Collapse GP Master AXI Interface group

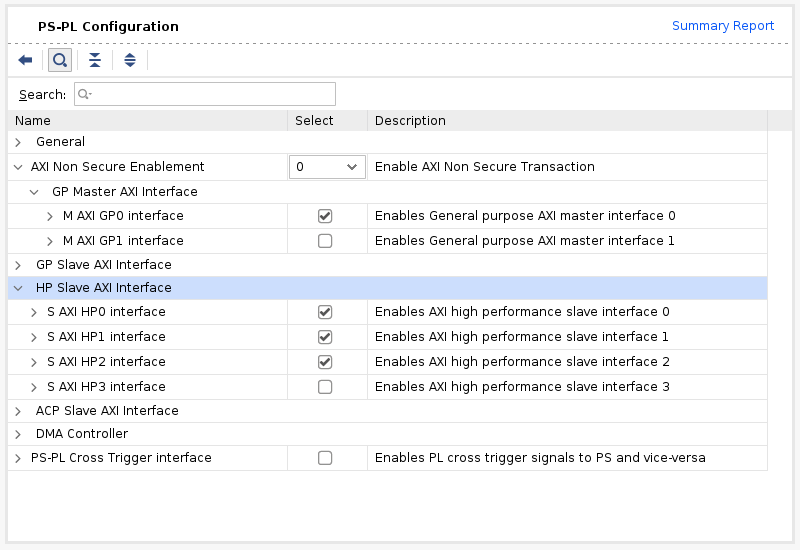click(x=34, y=192)
